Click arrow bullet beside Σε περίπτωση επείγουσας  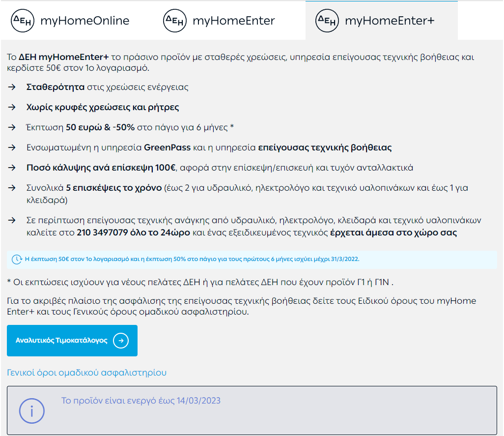coord(12,220)
